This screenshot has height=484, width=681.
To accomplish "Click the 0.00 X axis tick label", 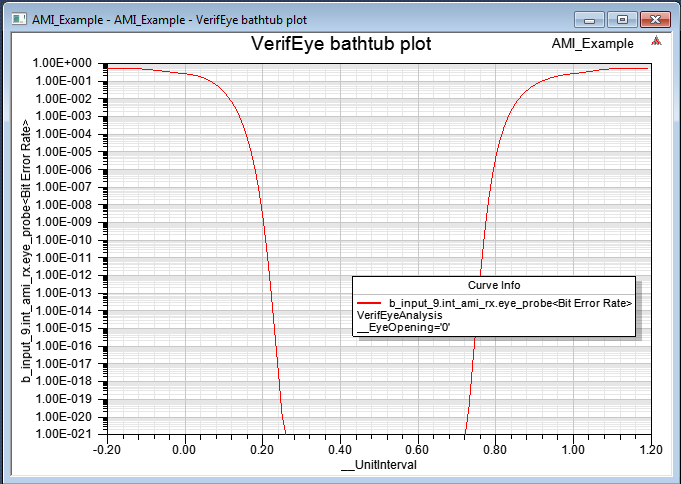I will point(184,449).
